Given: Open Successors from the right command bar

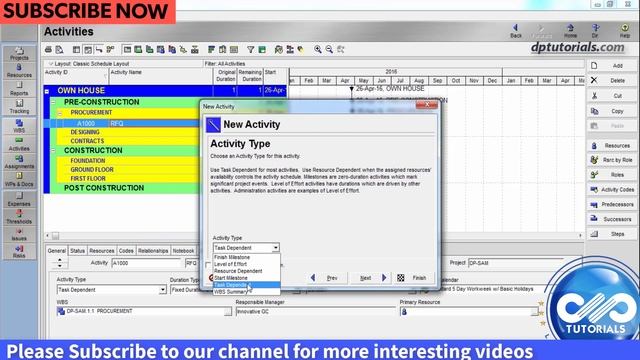Looking at the screenshot, I should pos(611,219).
